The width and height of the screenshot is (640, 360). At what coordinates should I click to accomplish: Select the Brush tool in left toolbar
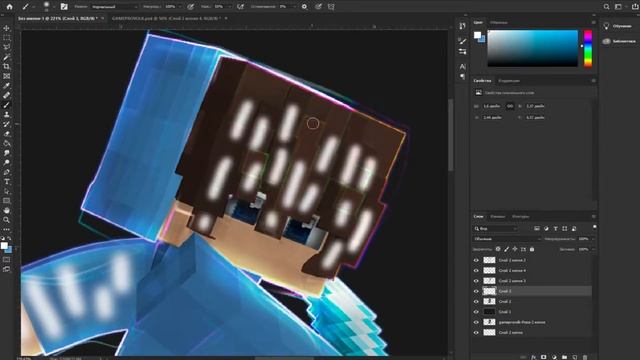pyautogui.click(x=7, y=105)
